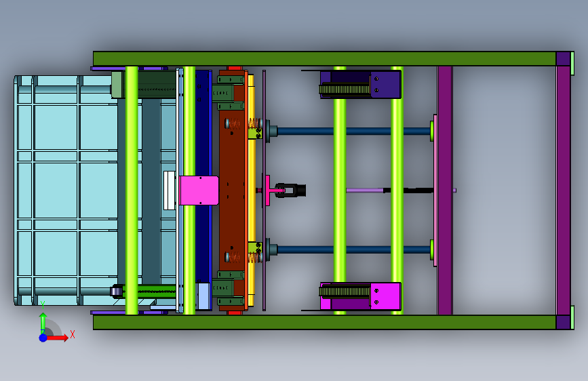588x381 pixels.
Task: Pick the bright pink block at center
Action: 199,190
